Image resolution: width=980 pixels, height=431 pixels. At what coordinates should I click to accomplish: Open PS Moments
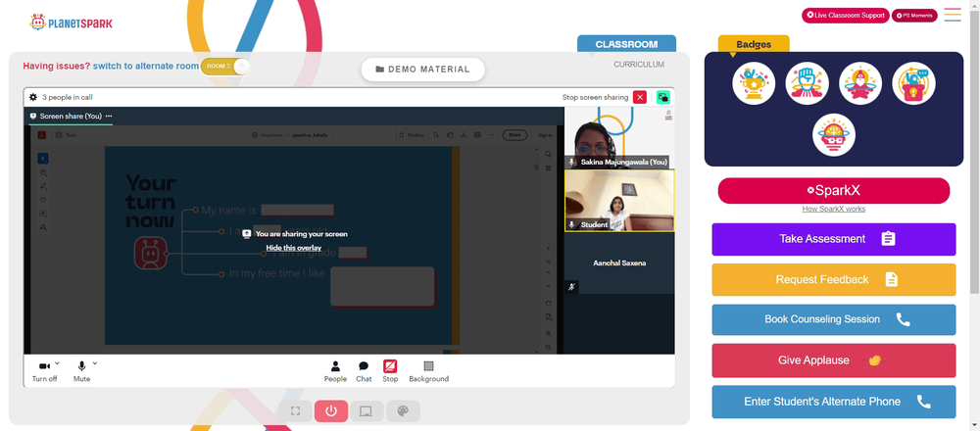(x=914, y=15)
